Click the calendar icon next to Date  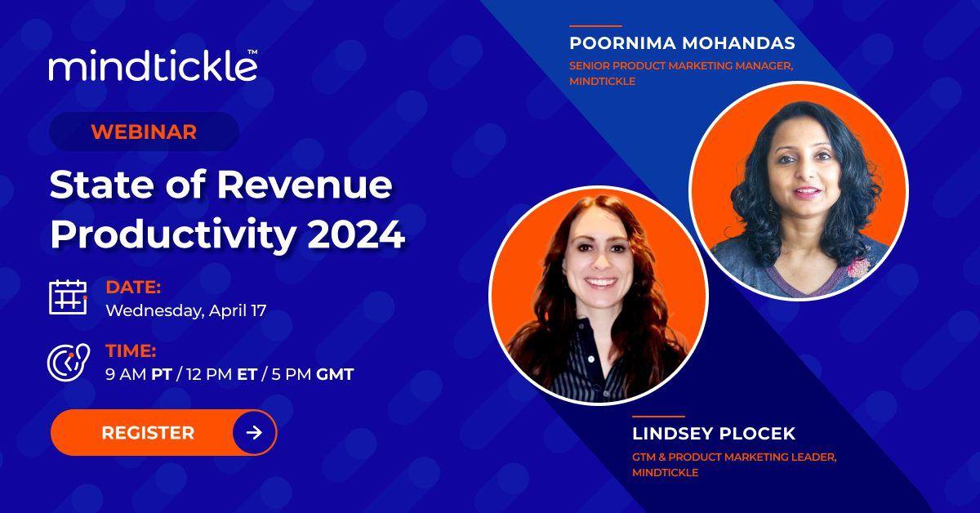coord(68,297)
